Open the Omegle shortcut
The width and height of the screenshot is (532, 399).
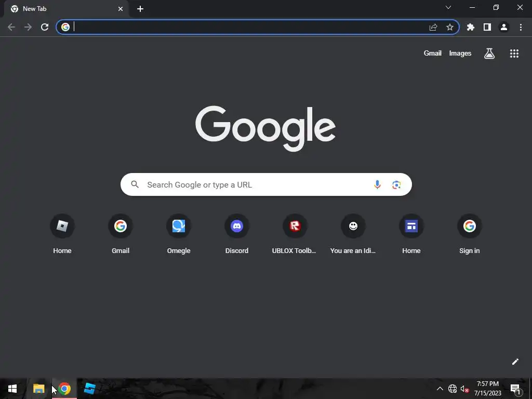pos(179,234)
